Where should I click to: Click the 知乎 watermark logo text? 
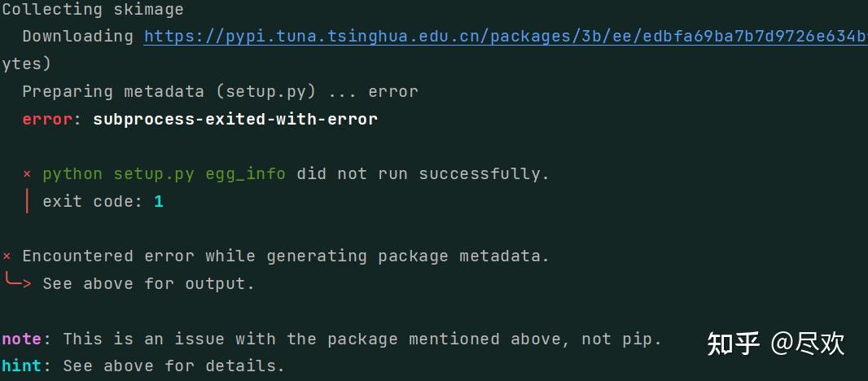(x=733, y=344)
